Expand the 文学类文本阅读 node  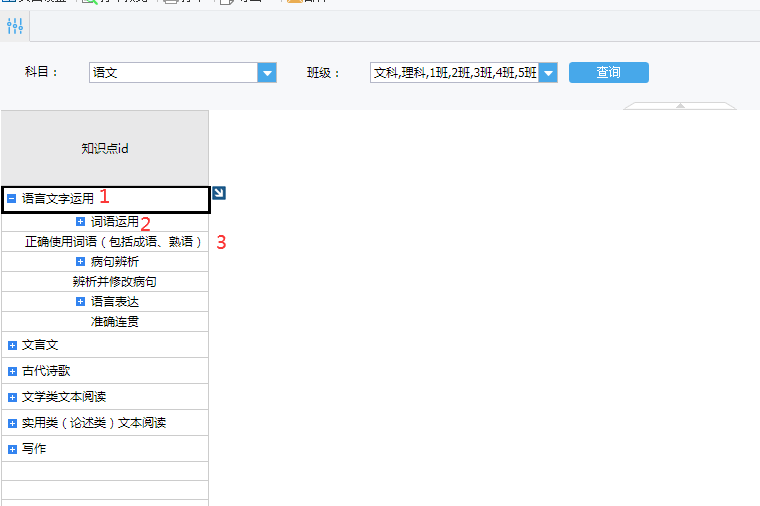click(x=13, y=397)
